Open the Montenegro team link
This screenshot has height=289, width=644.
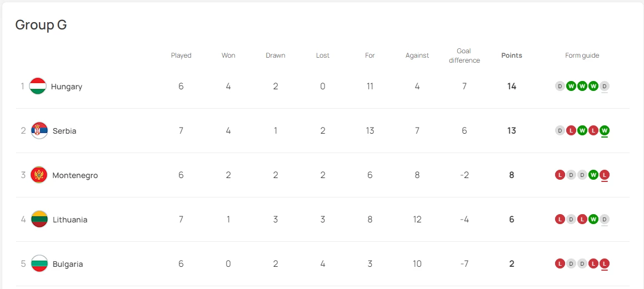[75, 175]
